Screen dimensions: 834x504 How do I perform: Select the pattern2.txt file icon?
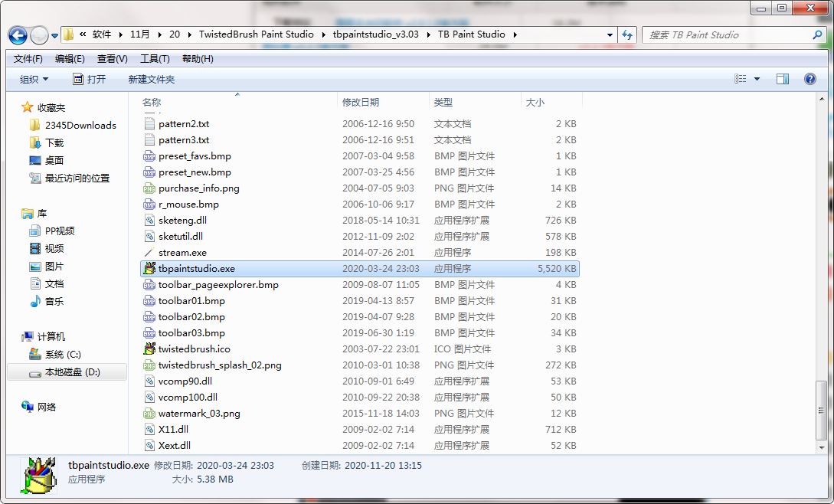tap(149, 123)
